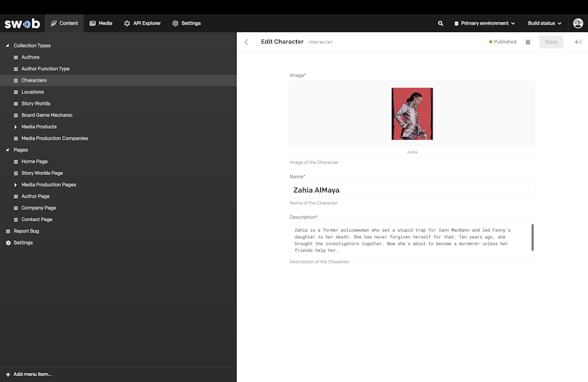This screenshot has width=588, height=382.
Task: Click 'Name of the Character' hint text
Action: (314, 203)
